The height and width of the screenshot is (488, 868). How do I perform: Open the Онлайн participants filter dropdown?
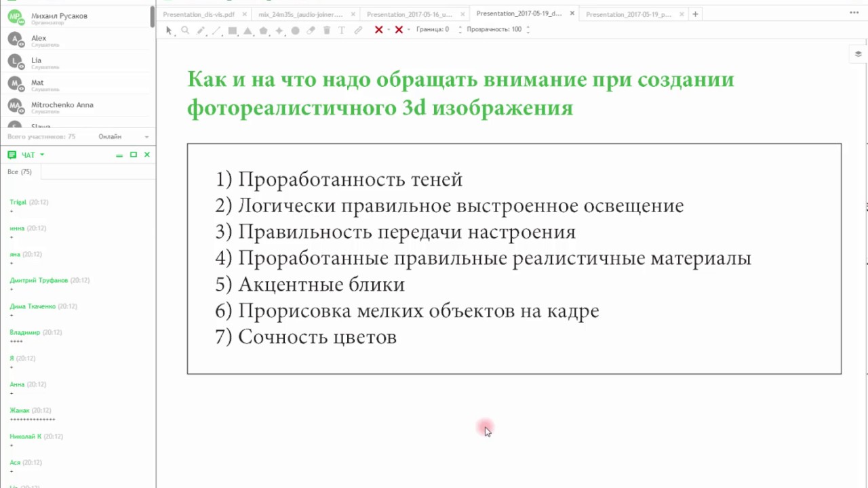pos(123,137)
